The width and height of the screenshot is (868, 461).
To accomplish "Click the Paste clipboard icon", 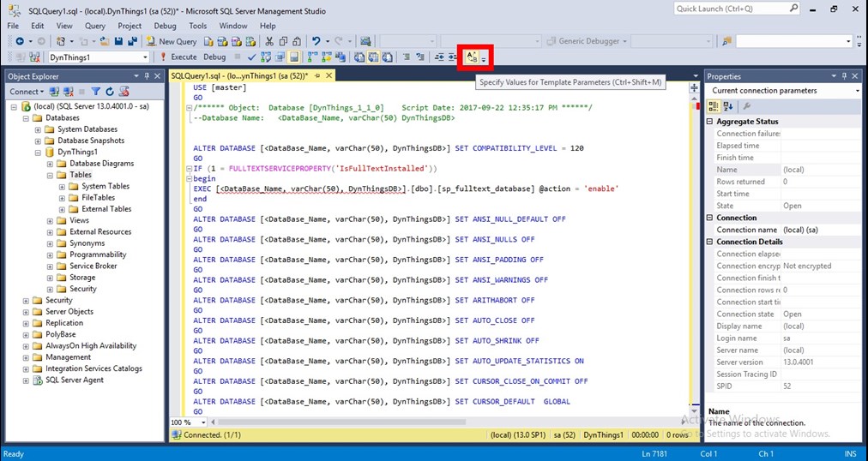I will (297, 41).
